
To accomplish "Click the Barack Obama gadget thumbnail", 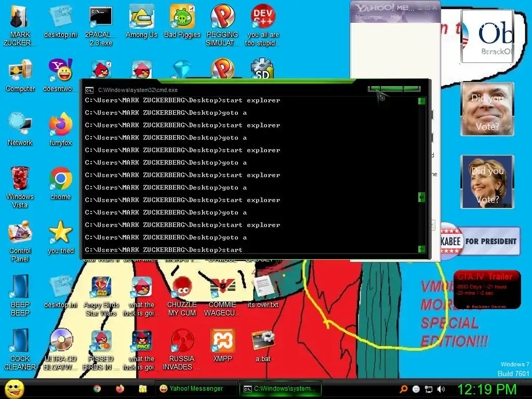I will click(x=487, y=36).
